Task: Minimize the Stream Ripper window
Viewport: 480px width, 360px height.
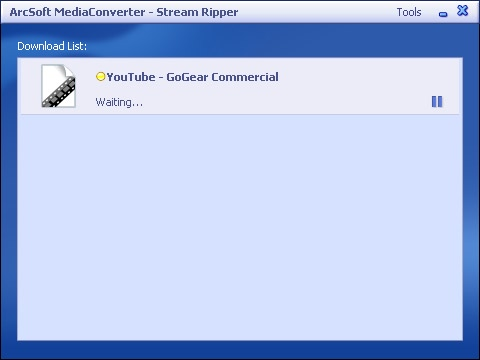Action: pos(443,14)
